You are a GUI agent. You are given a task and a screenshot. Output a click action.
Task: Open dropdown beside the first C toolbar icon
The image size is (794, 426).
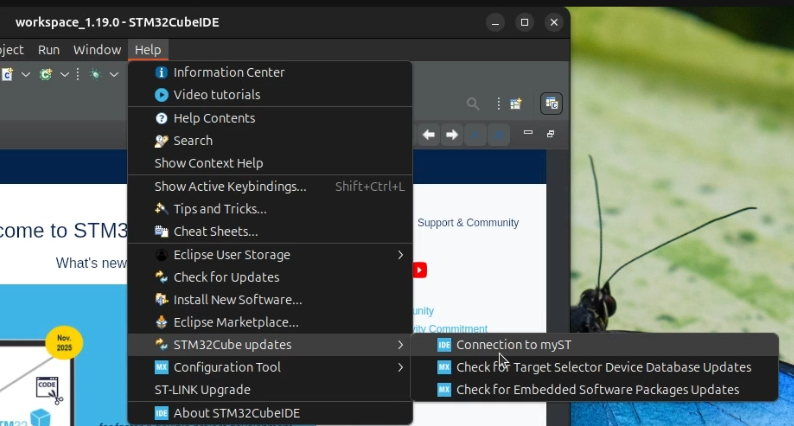pos(25,74)
